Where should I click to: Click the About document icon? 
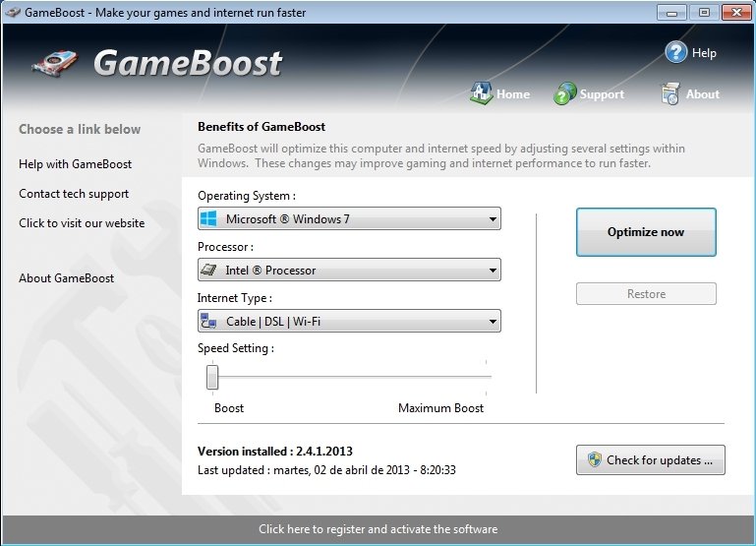(x=670, y=93)
